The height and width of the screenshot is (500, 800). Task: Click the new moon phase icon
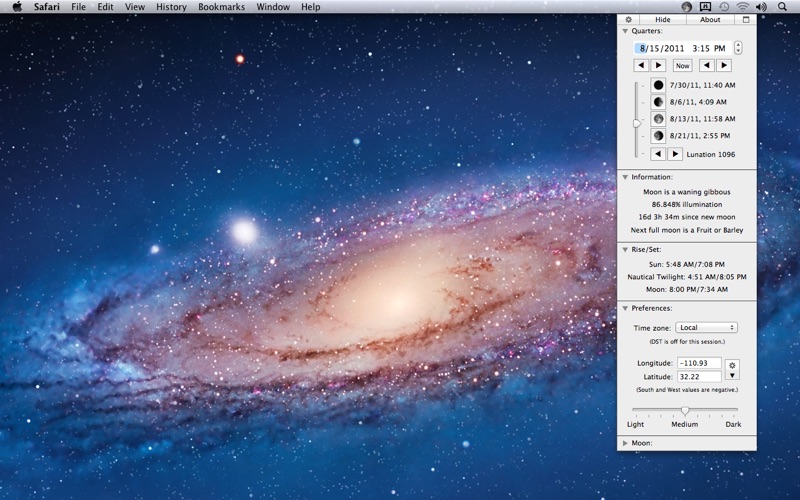[658, 85]
